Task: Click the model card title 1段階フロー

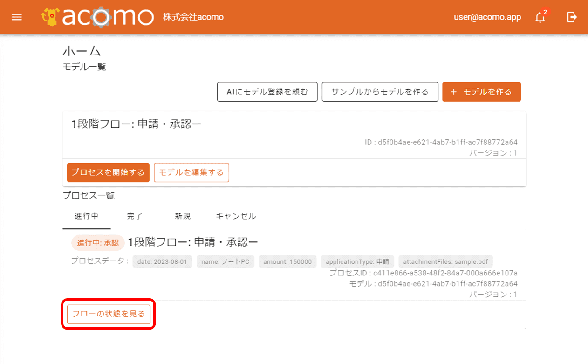Action: tap(137, 124)
